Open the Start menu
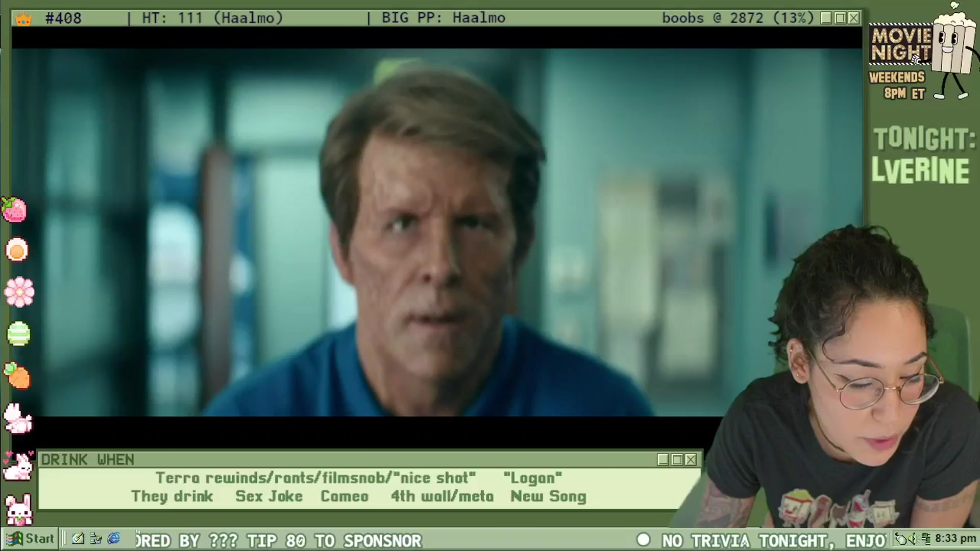This screenshot has height=551, width=980. [x=31, y=538]
